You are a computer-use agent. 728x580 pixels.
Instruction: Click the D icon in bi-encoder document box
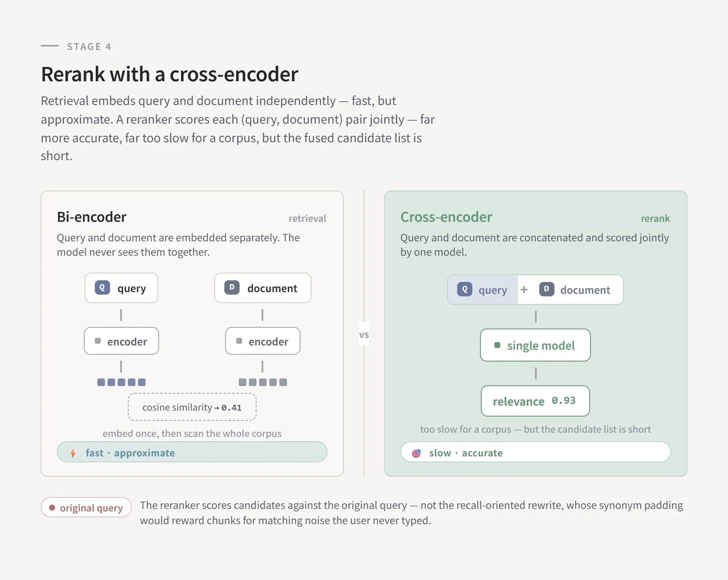point(232,287)
